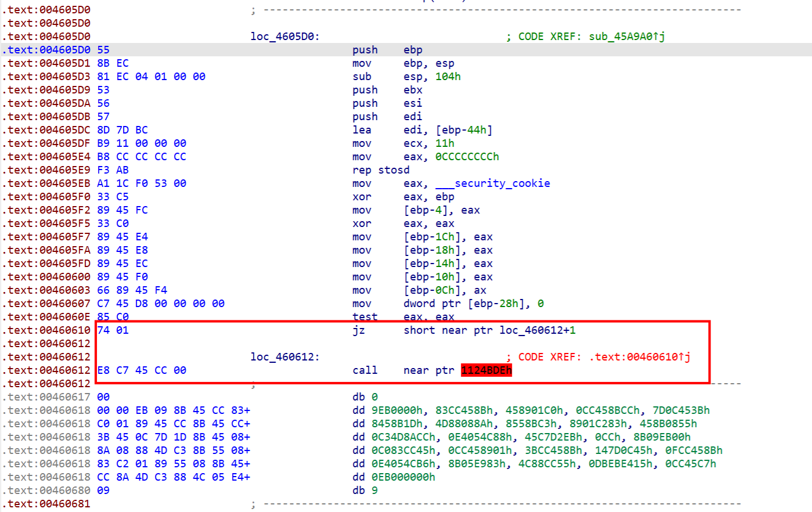Click the 104h immediate in sub esp

click(448, 77)
